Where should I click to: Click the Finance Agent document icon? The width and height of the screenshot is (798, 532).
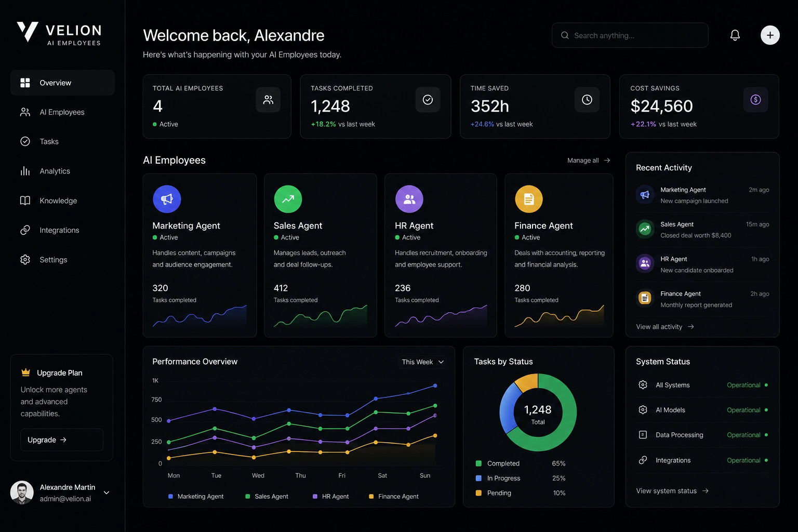point(529,199)
